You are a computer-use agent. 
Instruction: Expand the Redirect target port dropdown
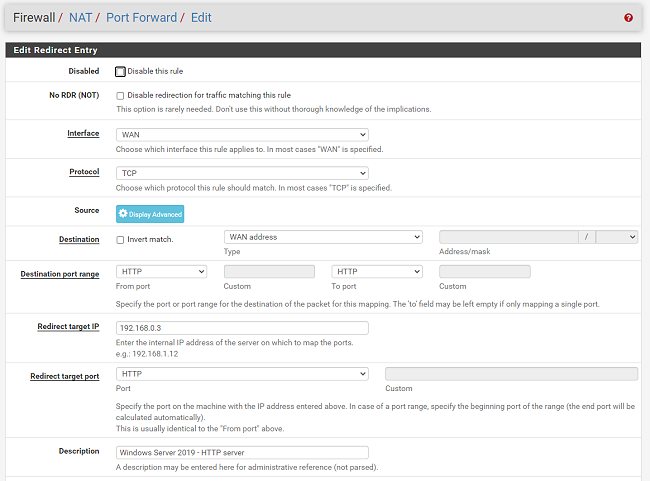point(242,374)
